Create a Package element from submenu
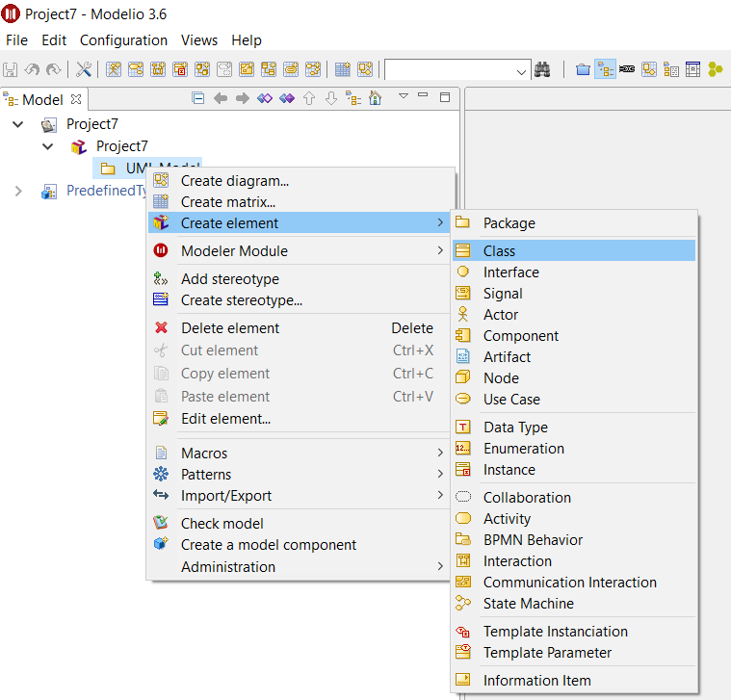The height and width of the screenshot is (700, 731). [x=574, y=222]
